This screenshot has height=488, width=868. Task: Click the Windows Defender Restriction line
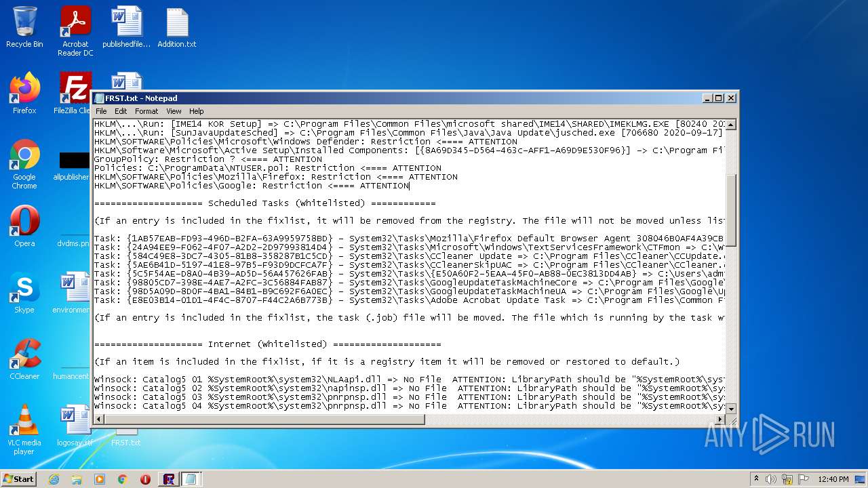[306, 142]
